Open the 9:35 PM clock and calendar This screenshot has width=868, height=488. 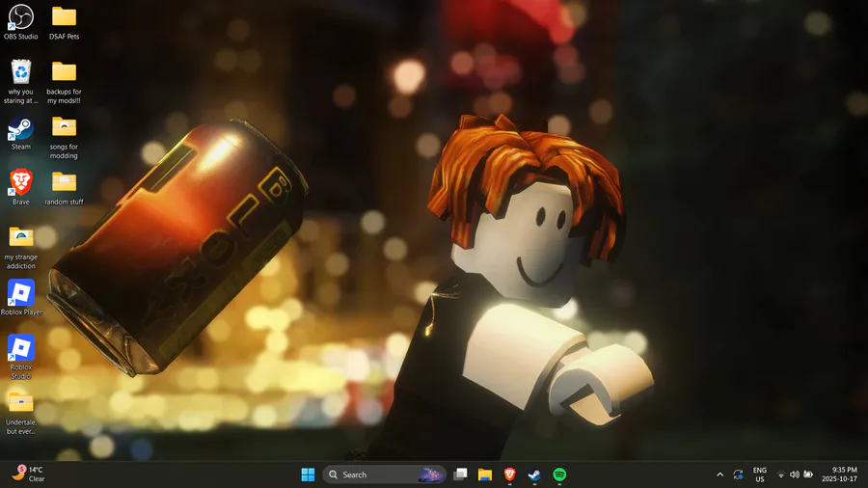839,474
